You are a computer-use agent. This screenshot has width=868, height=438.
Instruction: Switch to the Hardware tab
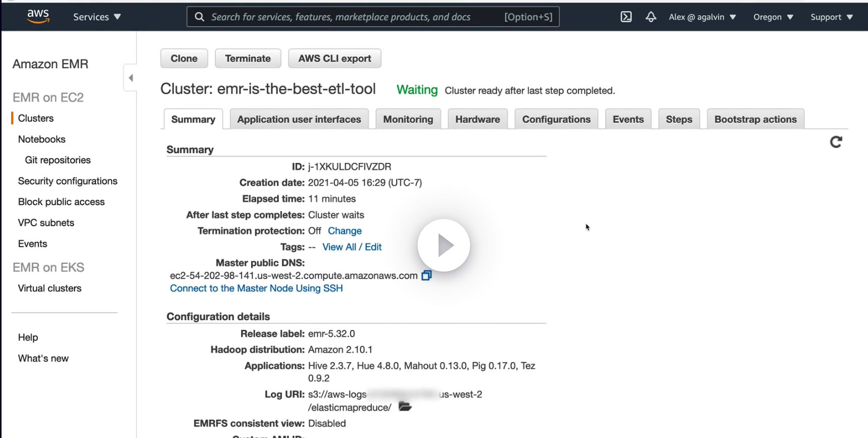[477, 119]
